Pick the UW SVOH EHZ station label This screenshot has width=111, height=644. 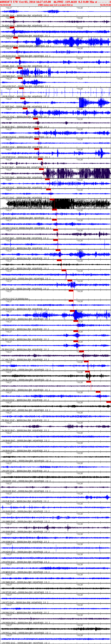(26, 56)
